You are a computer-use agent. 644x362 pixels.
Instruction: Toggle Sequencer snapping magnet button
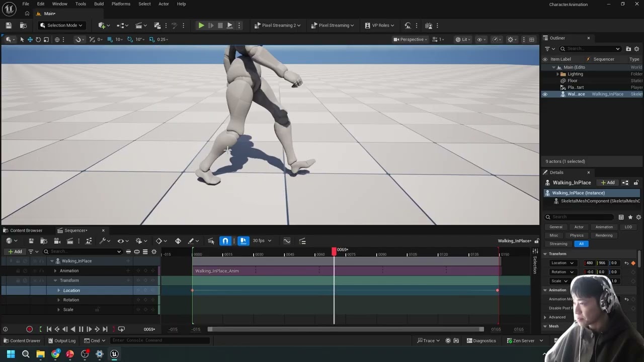coord(225,241)
